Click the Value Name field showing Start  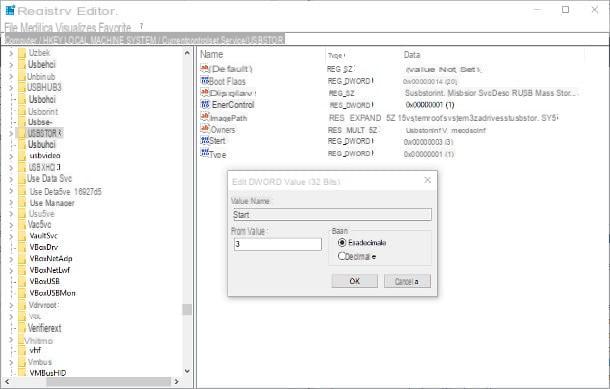[x=332, y=215]
